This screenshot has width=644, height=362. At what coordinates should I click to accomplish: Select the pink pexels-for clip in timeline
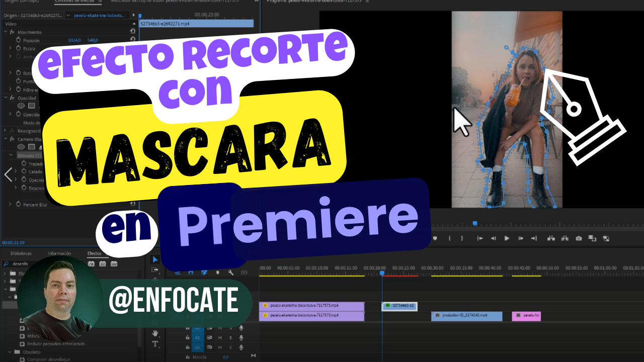pos(526,316)
